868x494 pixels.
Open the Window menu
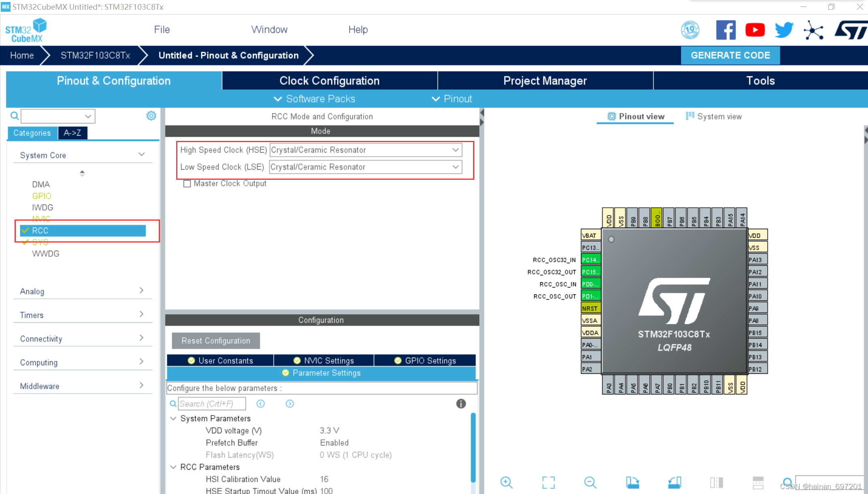coord(269,30)
